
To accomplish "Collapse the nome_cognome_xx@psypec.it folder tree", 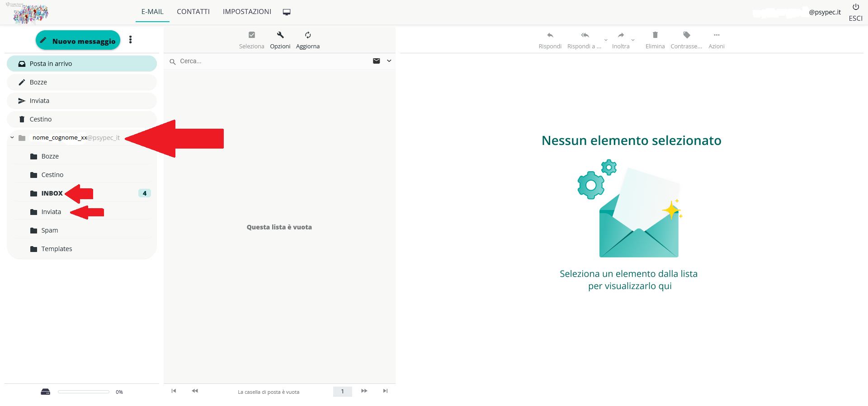I will pos(12,138).
